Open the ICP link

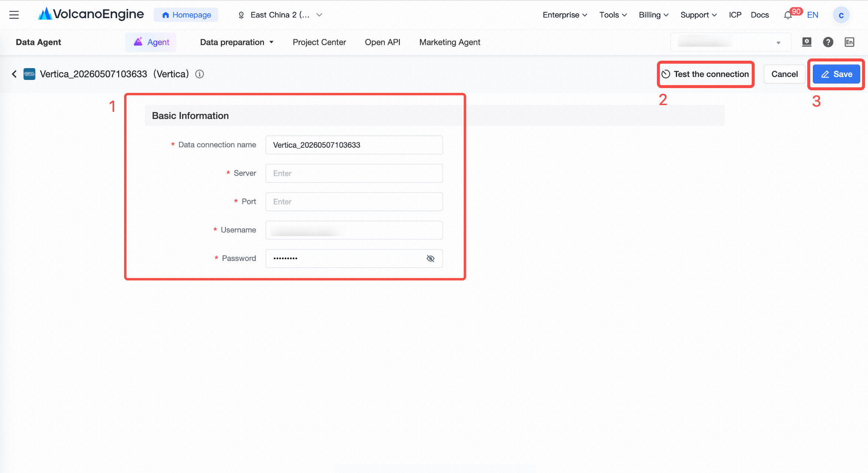coord(735,15)
